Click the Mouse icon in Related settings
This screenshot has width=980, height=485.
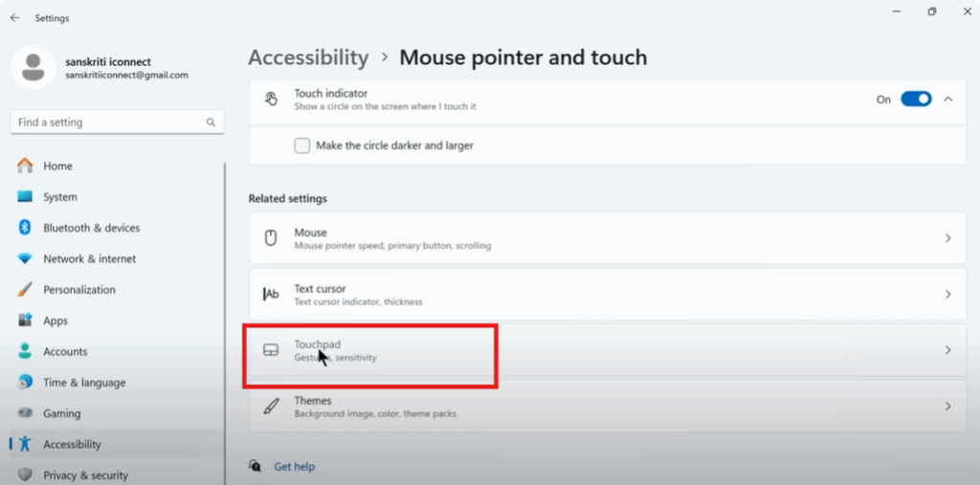click(x=271, y=238)
